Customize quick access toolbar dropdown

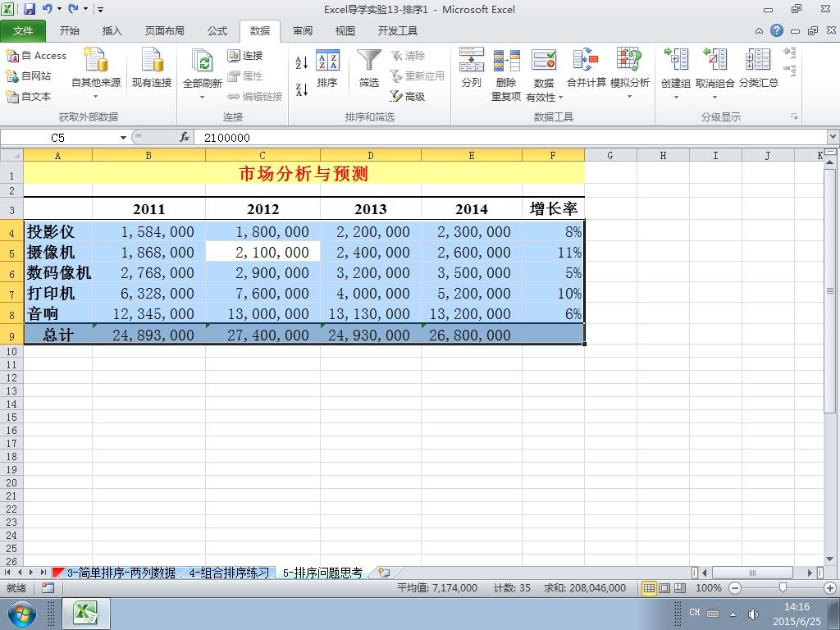coord(101,10)
